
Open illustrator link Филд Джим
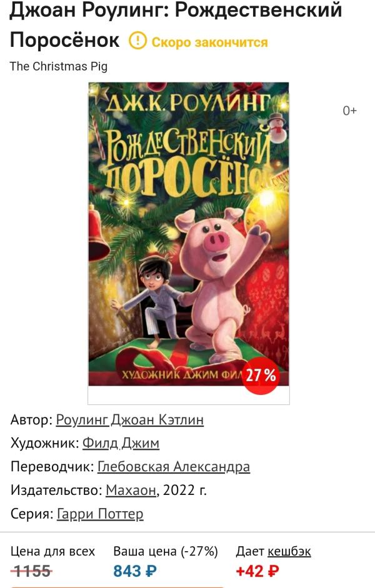point(121,443)
